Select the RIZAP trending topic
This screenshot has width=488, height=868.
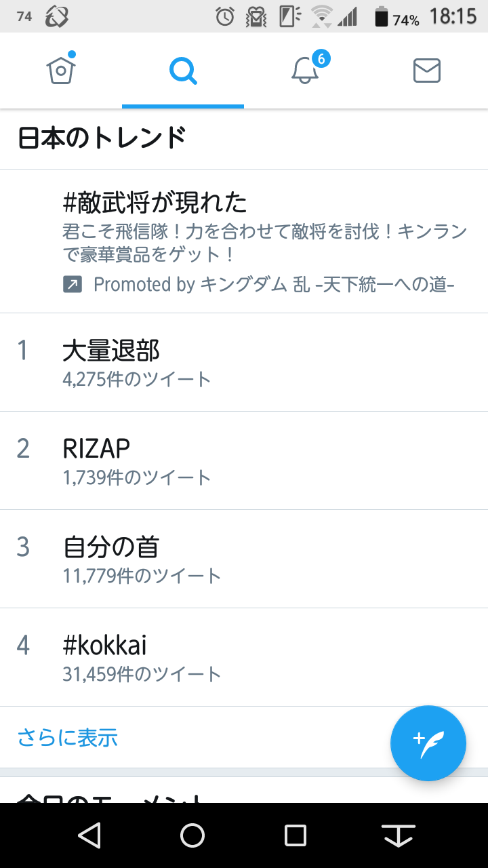click(x=244, y=460)
